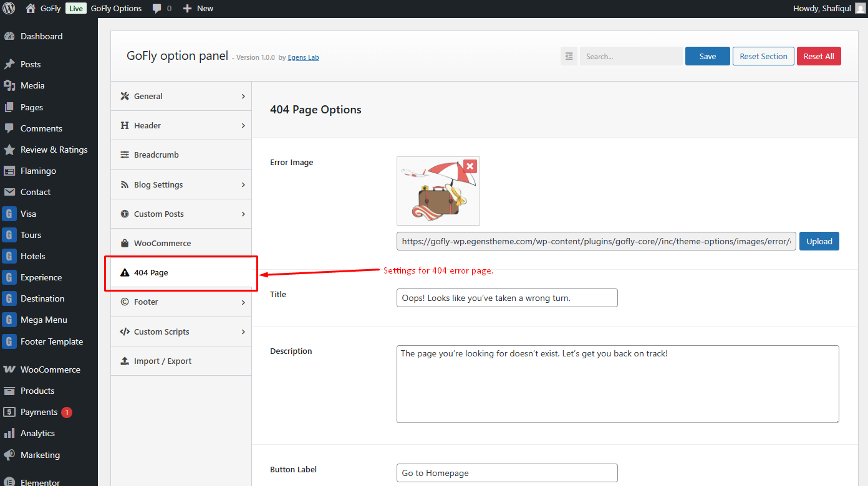
Task: Click the Analytics bar chart icon
Action: tap(9, 433)
